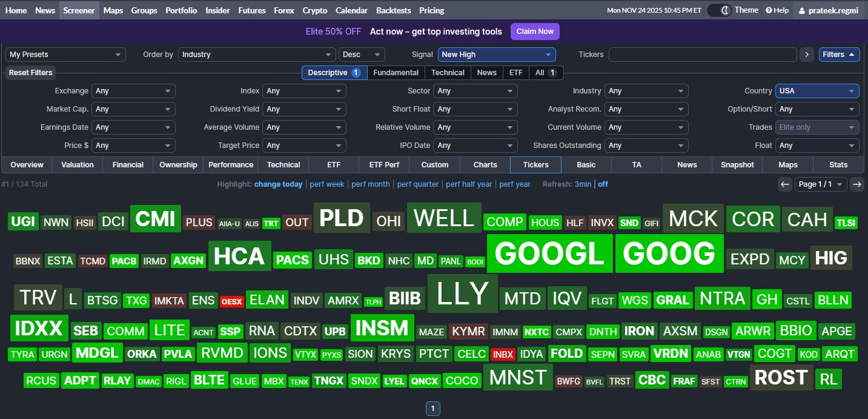Viewport: 868px width, 419px height.
Task: Change the Desc sort direction dropdown
Action: click(362, 55)
